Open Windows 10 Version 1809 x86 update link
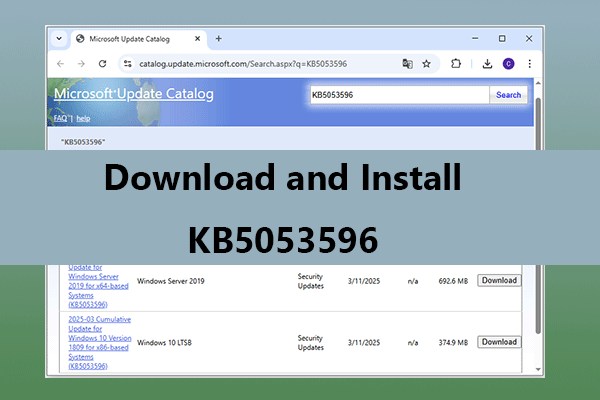Viewport: 600px width, 400px height. [x=99, y=343]
